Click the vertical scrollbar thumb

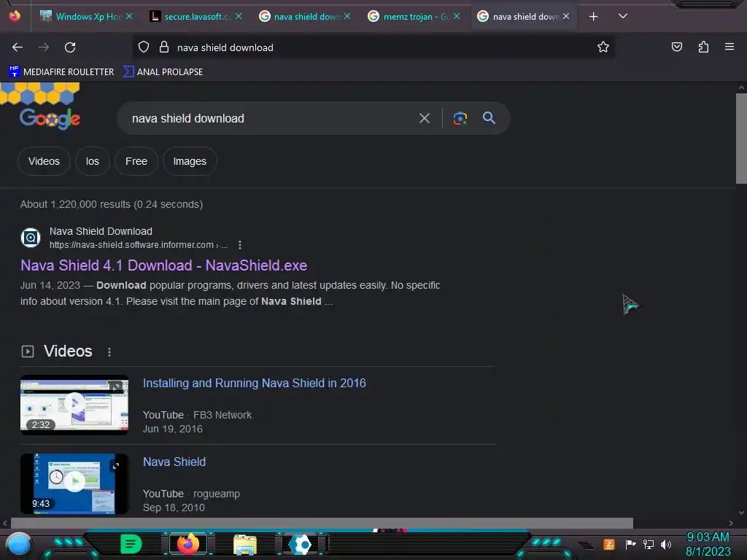click(741, 138)
